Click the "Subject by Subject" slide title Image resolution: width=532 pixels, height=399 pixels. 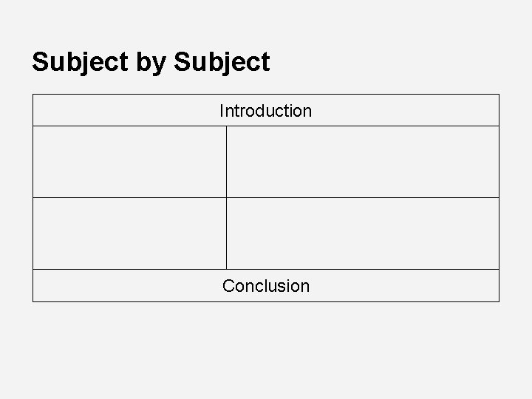point(151,62)
